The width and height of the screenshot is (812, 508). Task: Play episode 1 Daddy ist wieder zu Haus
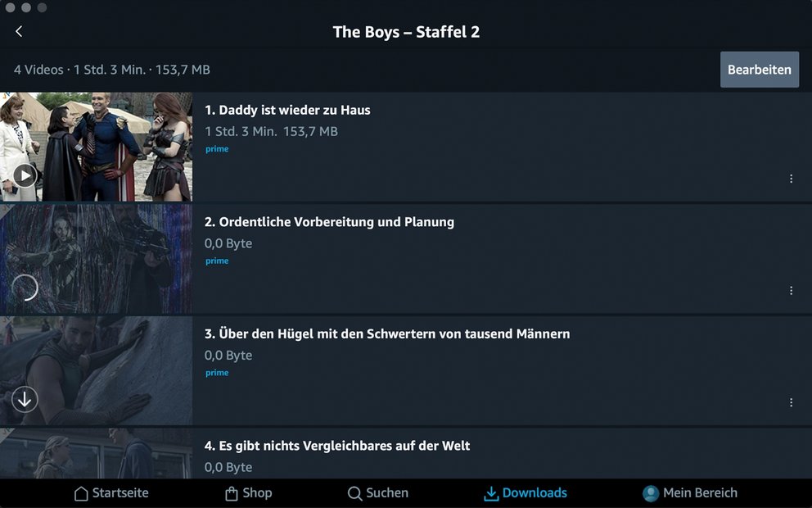point(25,175)
